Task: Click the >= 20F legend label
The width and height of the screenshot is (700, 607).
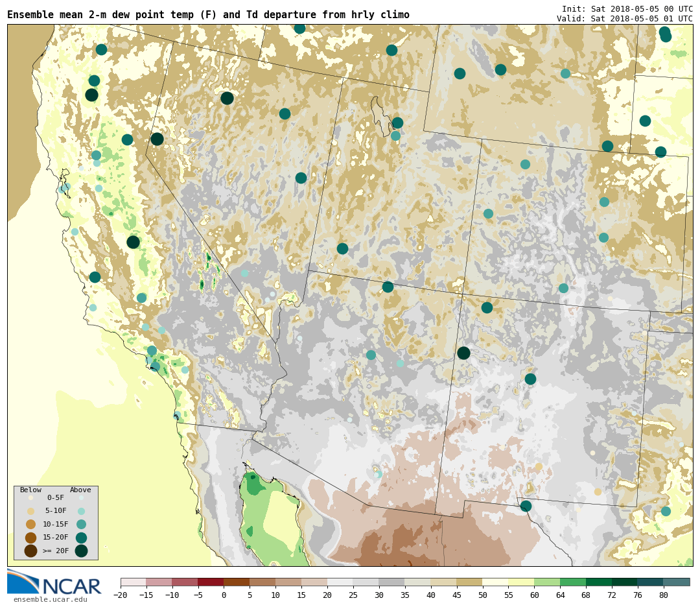Action: point(56,551)
